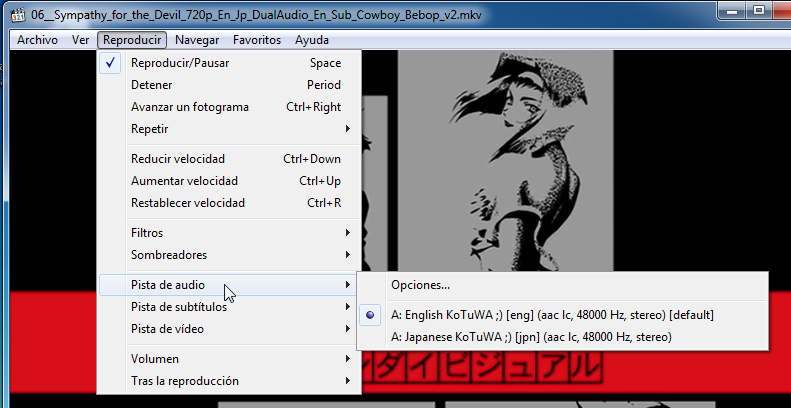The width and height of the screenshot is (791, 408).
Task: Open the Navegar menu
Action: coord(197,40)
